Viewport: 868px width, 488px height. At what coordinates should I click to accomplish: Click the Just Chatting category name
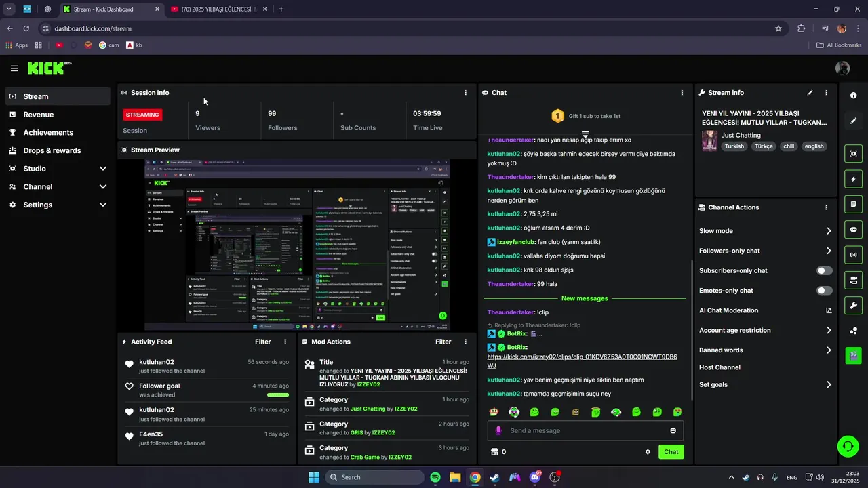[741, 135]
